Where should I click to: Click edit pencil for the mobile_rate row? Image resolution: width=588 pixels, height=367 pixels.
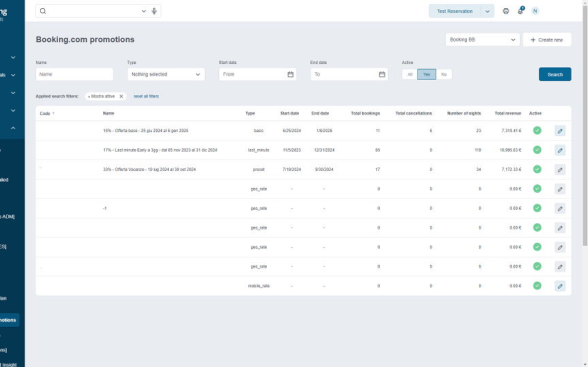pos(559,286)
